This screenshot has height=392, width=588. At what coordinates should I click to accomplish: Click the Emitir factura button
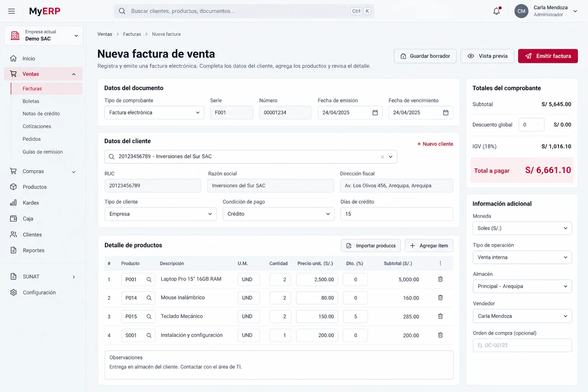click(x=548, y=56)
